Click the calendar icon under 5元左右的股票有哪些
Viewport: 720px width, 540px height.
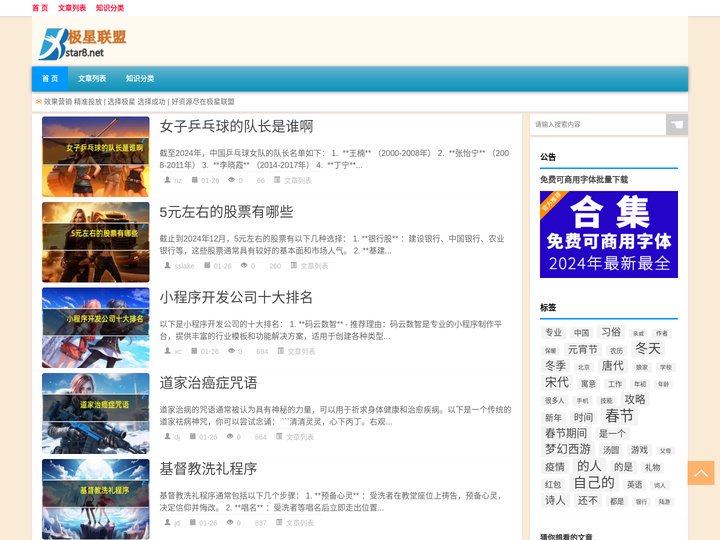pos(207,265)
